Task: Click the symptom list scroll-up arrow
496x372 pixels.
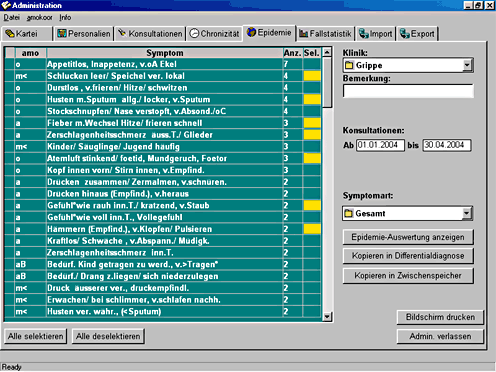Action: 327,52
